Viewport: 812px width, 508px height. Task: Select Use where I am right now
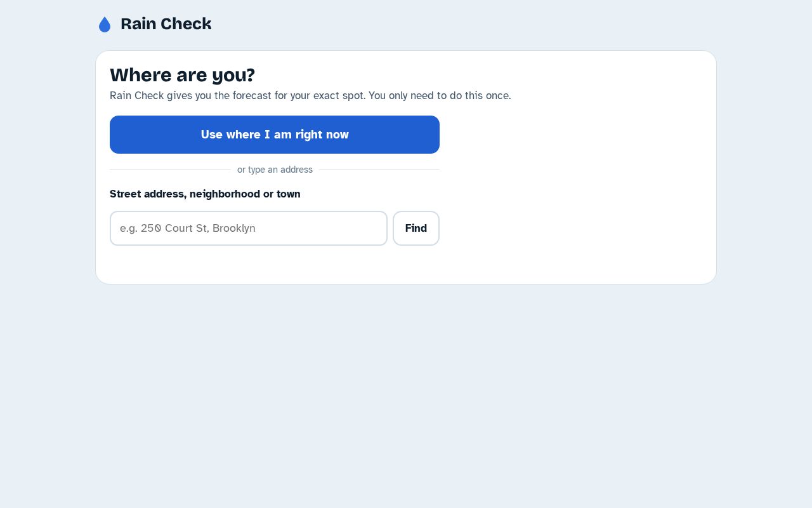tap(275, 135)
